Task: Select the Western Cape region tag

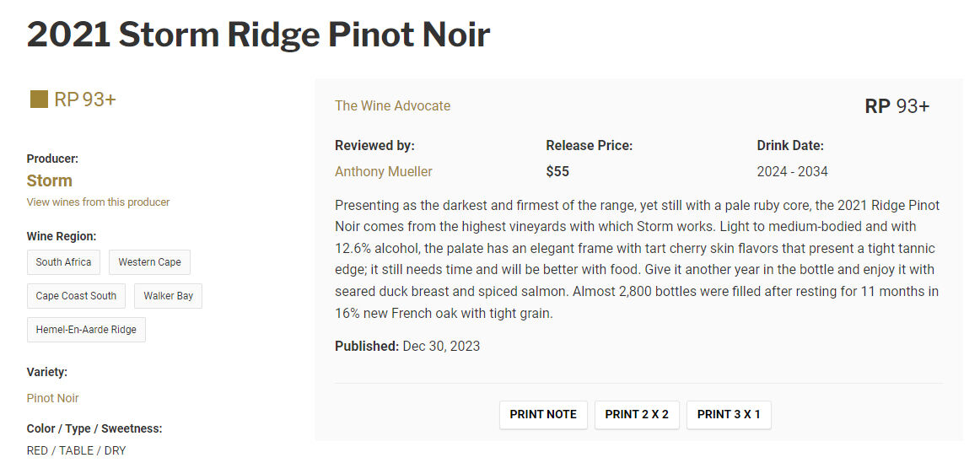Action: 149,262
